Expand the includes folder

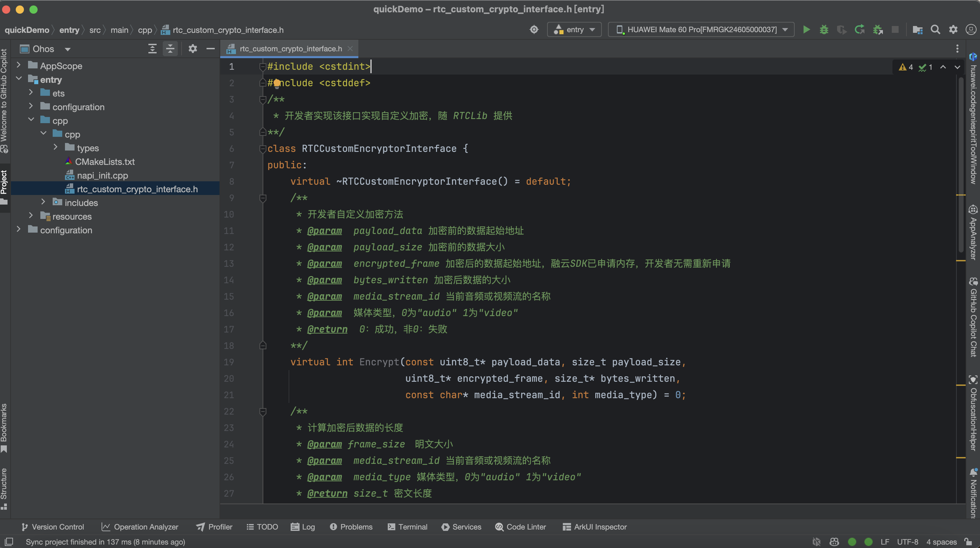pos(43,203)
